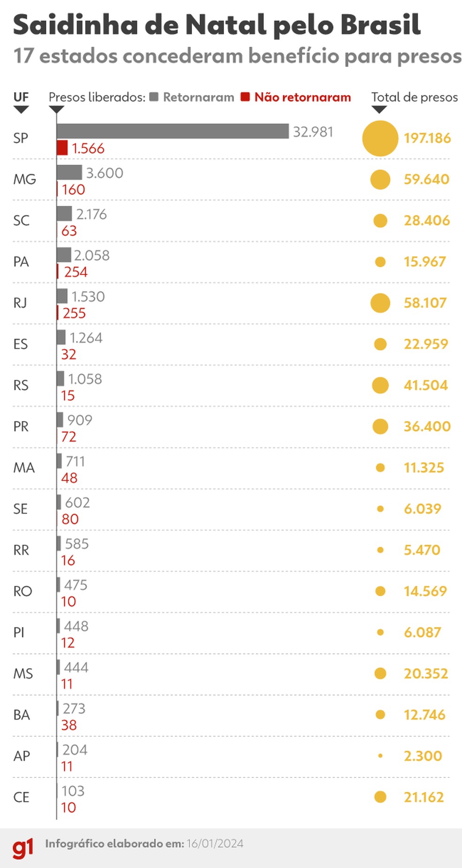Image resolution: width=462 pixels, height=868 pixels.
Task: Click the Retornaram legend text
Action: tap(199, 97)
